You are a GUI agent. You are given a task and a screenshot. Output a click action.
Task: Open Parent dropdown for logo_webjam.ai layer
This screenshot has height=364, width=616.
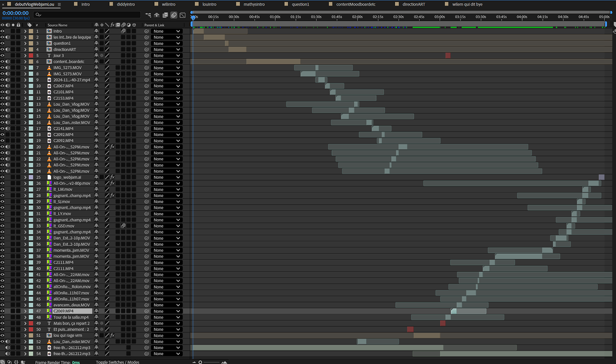tap(166, 177)
